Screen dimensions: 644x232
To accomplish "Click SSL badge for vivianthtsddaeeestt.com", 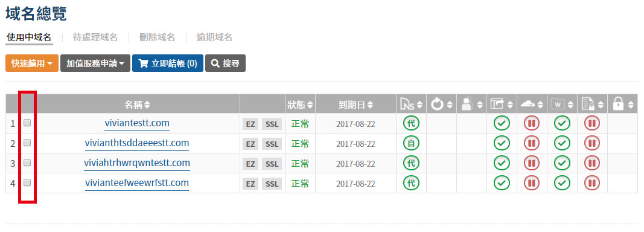I will tap(272, 144).
